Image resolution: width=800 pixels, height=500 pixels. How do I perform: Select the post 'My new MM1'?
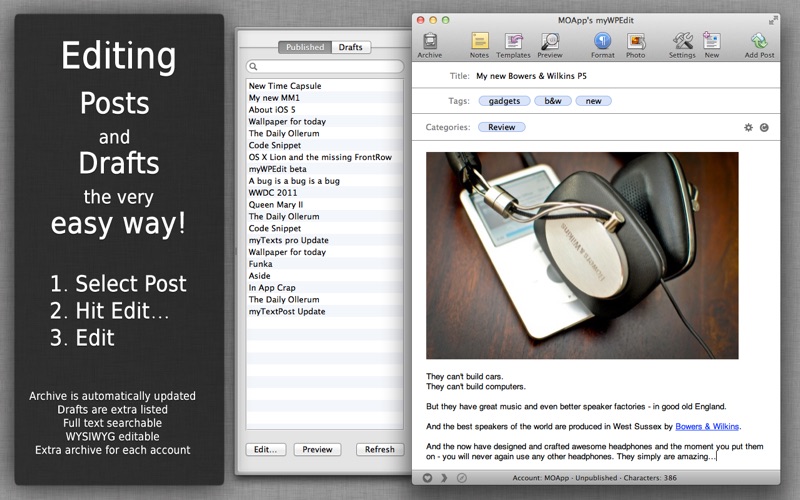[x=325, y=97]
